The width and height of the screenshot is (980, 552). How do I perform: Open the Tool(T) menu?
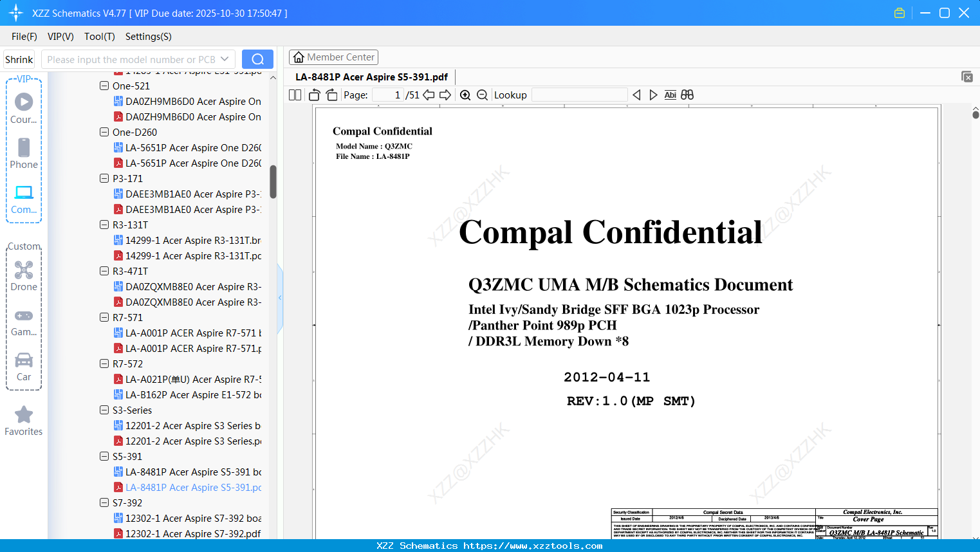pyautogui.click(x=100, y=37)
